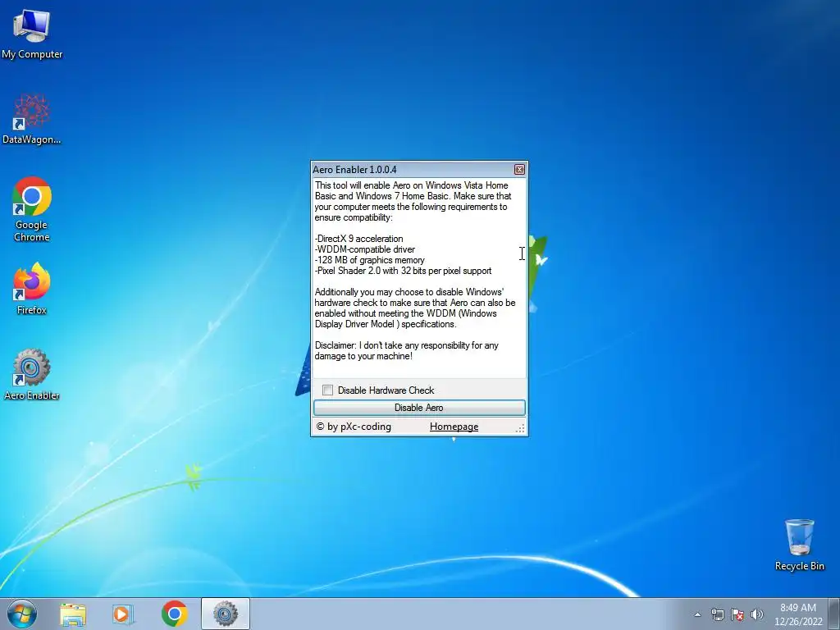Open the clock showing 8:49 AM
The image size is (840, 630).
click(797, 614)
